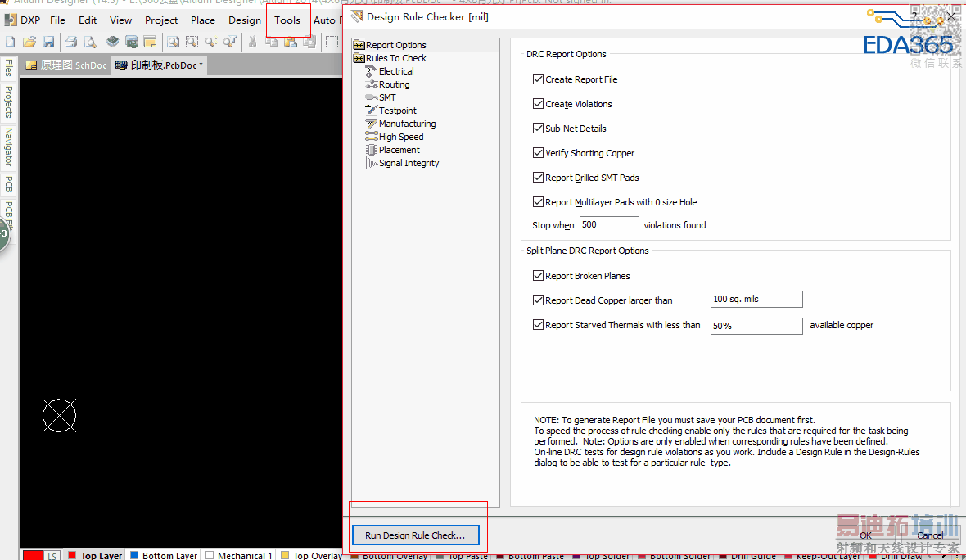This screenshot has height=560, width=966.
Task: Toggle Sub-Net Details checkbox
Action: 538,129
